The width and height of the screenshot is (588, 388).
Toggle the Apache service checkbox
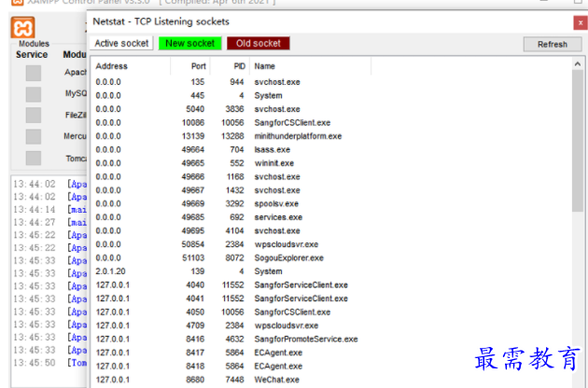[34, 73]
